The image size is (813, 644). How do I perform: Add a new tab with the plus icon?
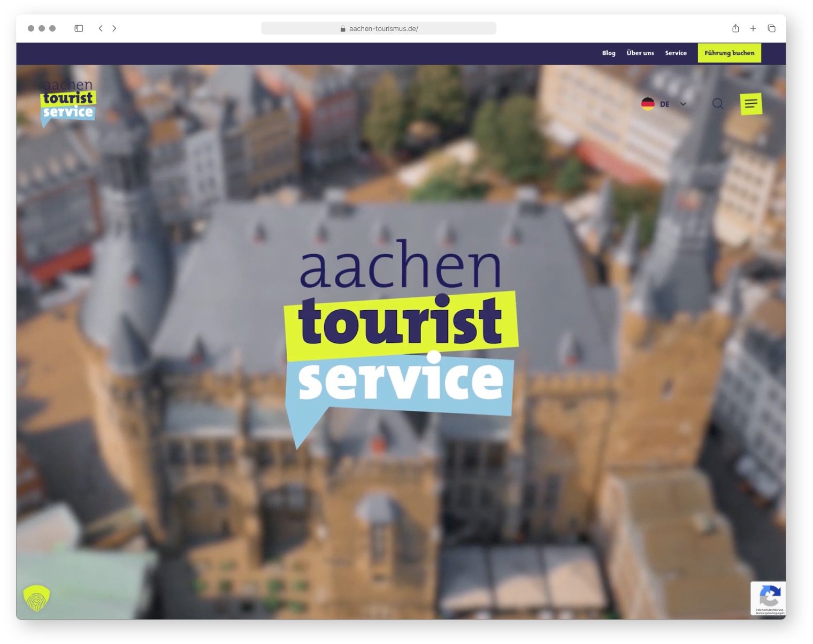753,28
